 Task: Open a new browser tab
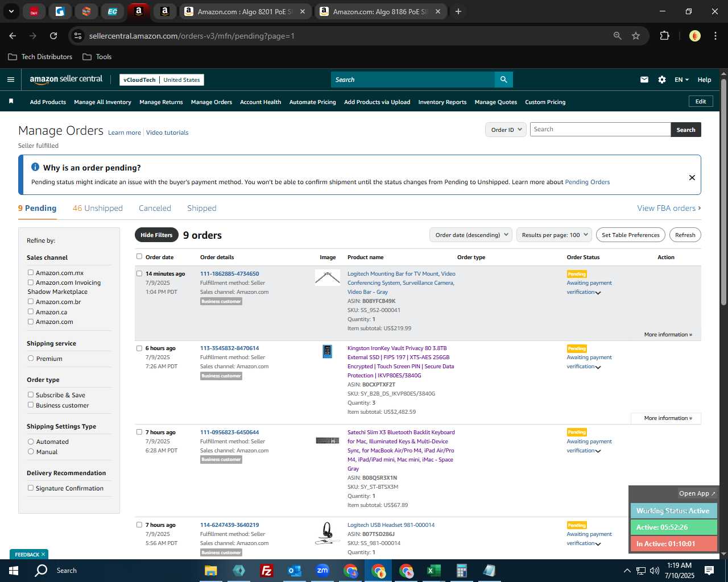coord(458,11)
